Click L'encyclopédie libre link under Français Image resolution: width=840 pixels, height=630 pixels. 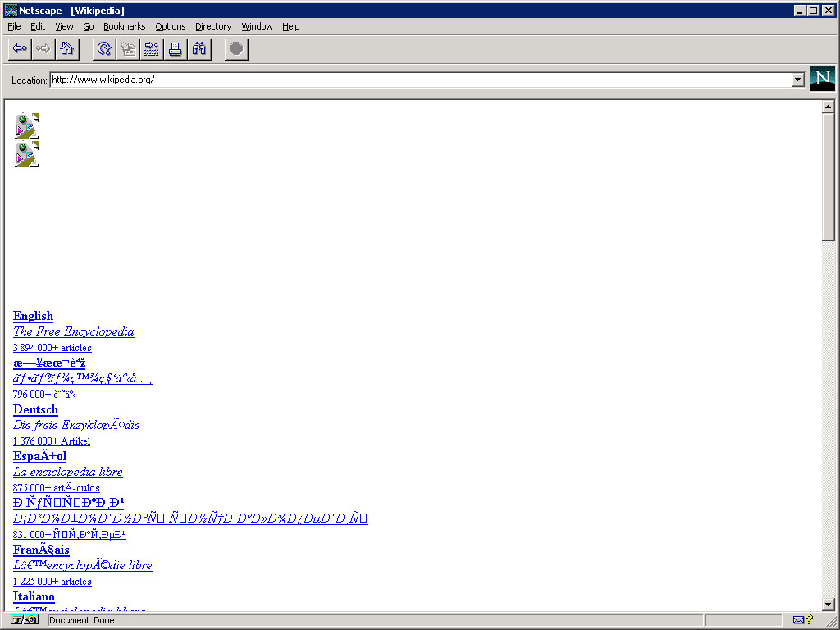(83, 566)
